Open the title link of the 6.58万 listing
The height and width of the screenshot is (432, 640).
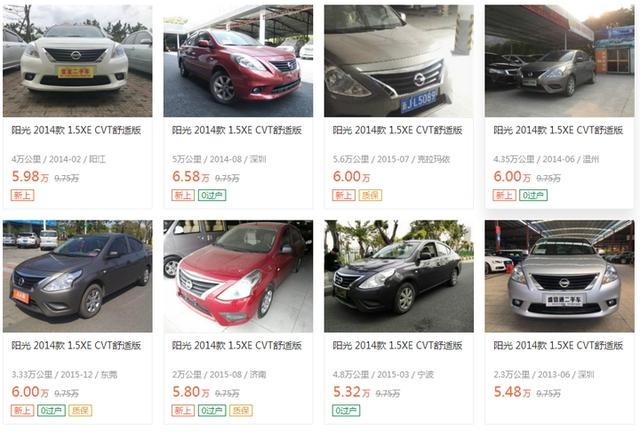(x=237, y=130)
